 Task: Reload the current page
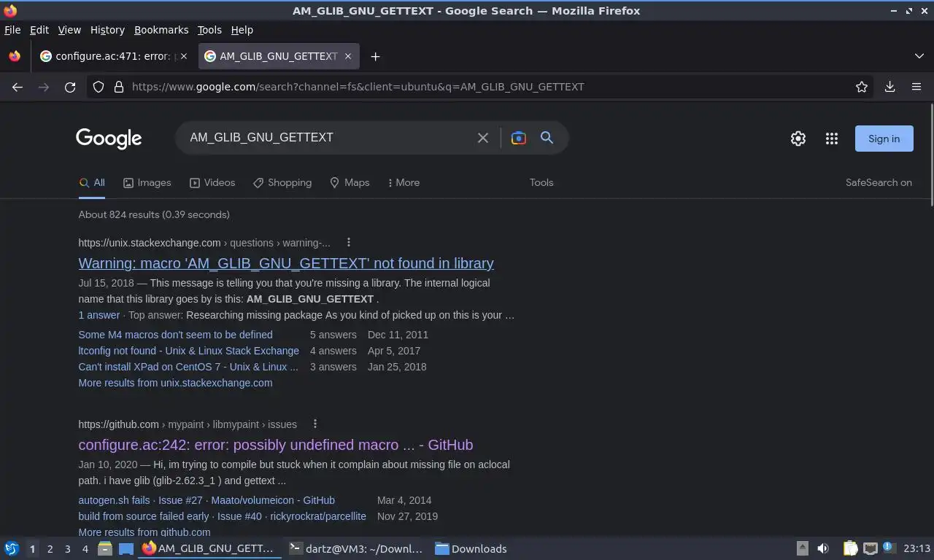click(70, 87)
